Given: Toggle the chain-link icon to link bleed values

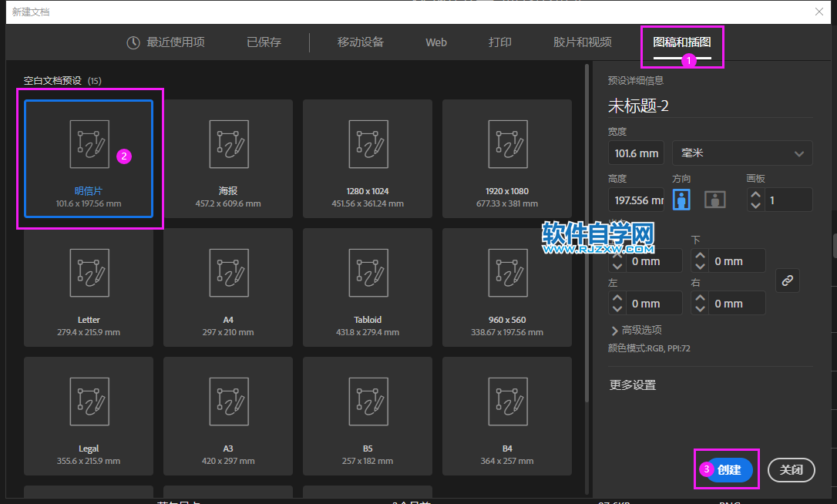Looking at the screenshot, I should 787,281.
